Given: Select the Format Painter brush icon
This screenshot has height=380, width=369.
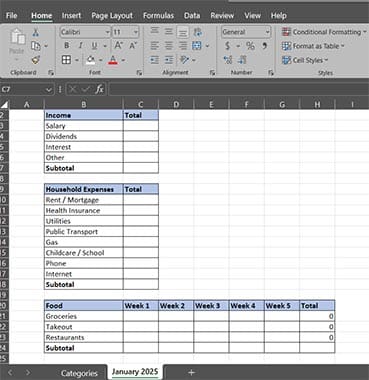Looking at the screenshot, I should (35, 60).
